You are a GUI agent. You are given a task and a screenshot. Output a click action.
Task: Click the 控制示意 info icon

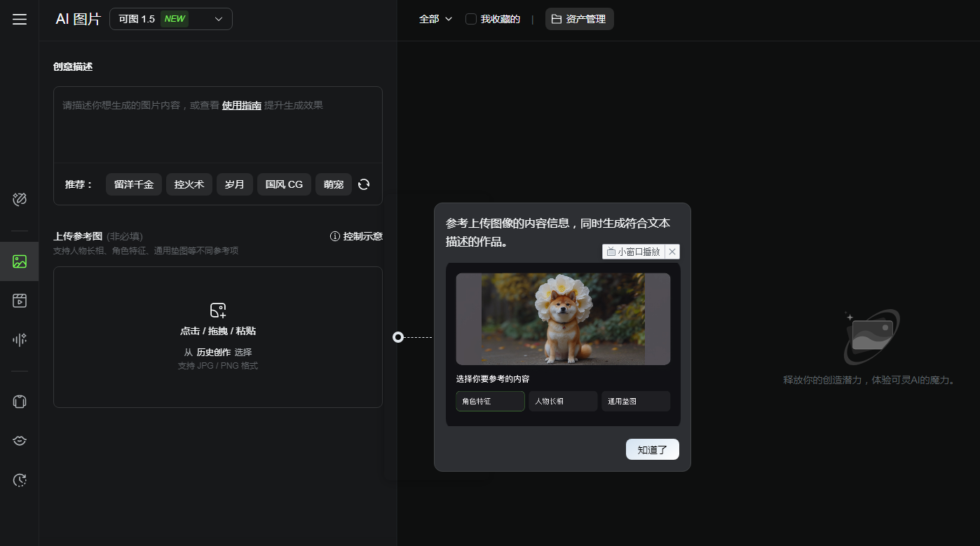[334, 236]
